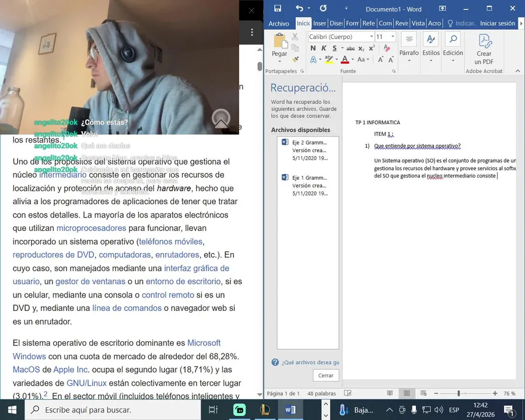The height and width of the screenshot is (420, 525).
Task: Click Iniciar sesión in Word
Action: pos(497,23)
